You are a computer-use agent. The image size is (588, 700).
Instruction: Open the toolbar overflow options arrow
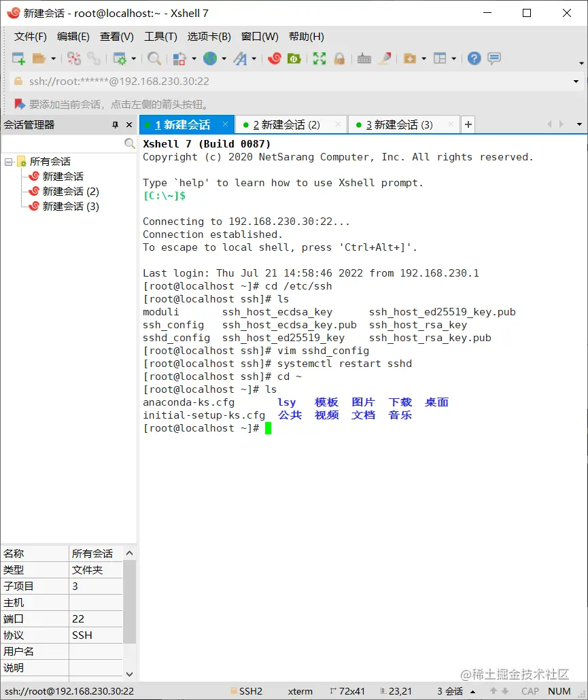coord(581,63)
